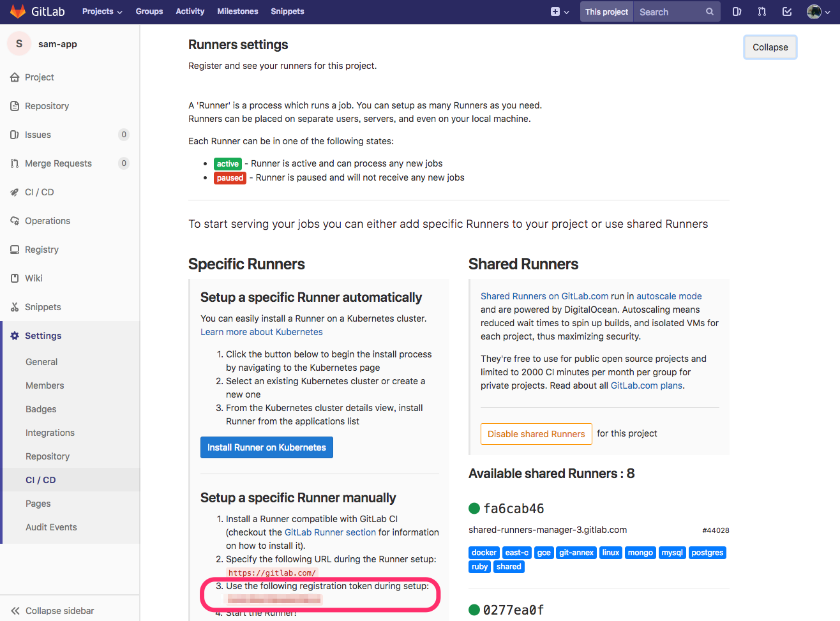This screenshot has width=840, height=621.
Task: Expand the Projects dropdown in menu bar
Action: (101, 11)
